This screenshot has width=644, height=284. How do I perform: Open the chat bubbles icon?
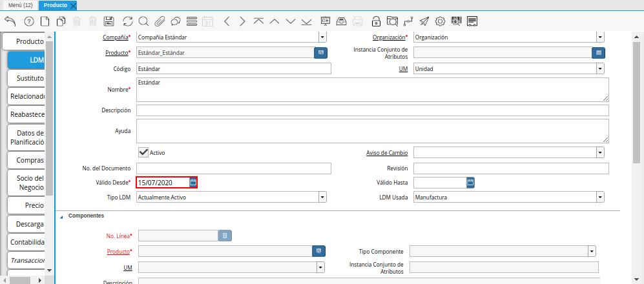point(175,21)
